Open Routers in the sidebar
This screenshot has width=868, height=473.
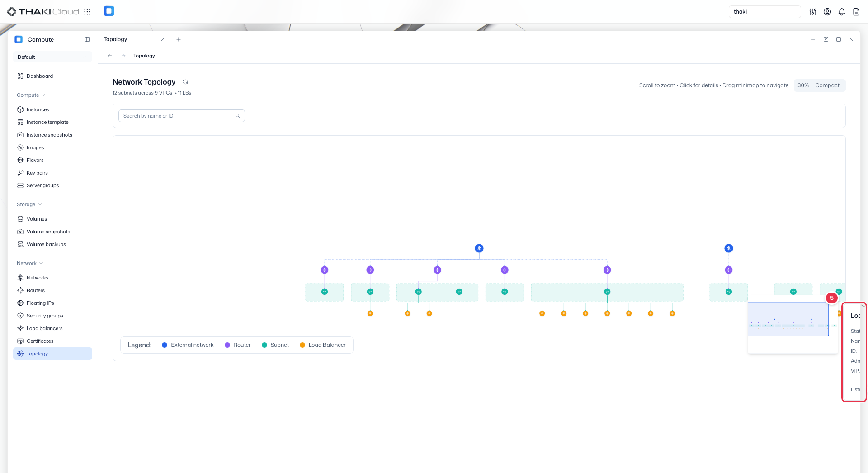(52, 290)
